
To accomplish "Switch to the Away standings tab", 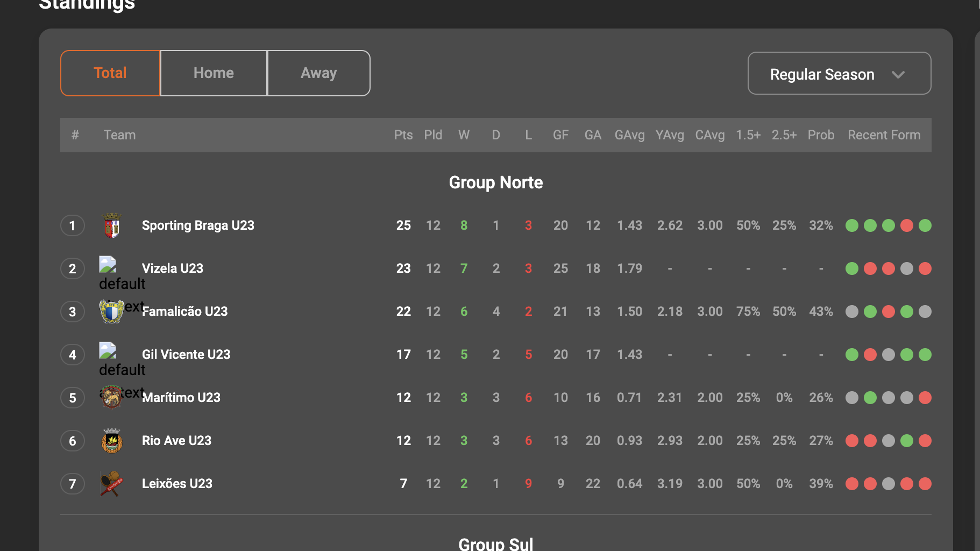I will [318, 73].
